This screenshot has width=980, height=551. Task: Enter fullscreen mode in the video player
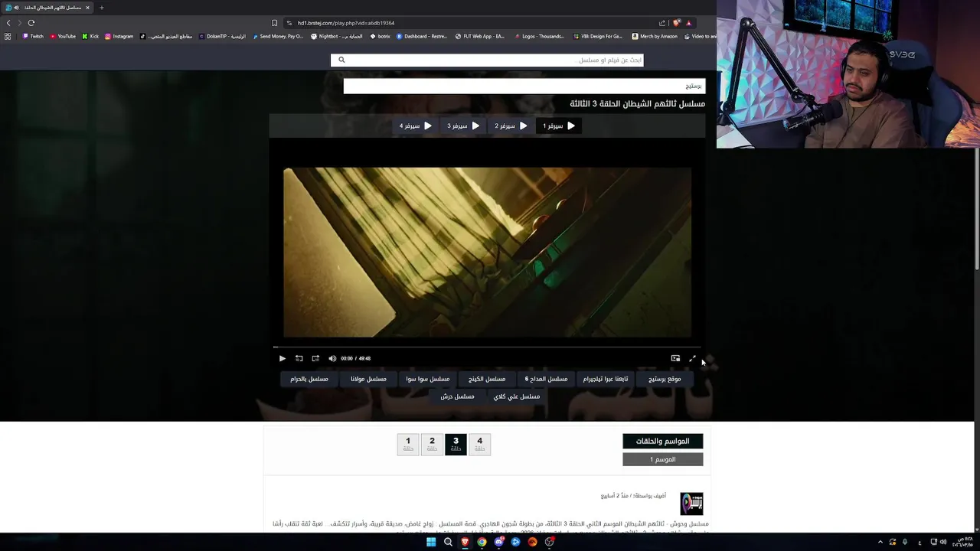692,358
